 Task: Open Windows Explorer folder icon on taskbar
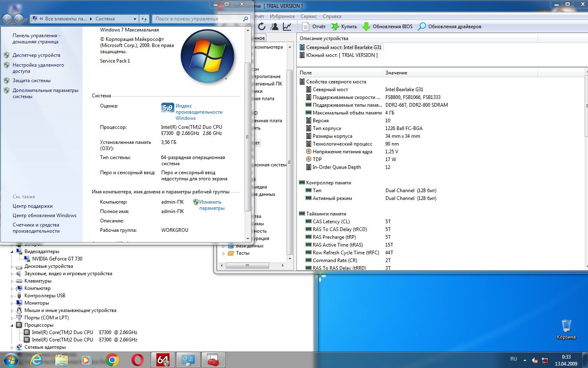[x=62, y=360]
